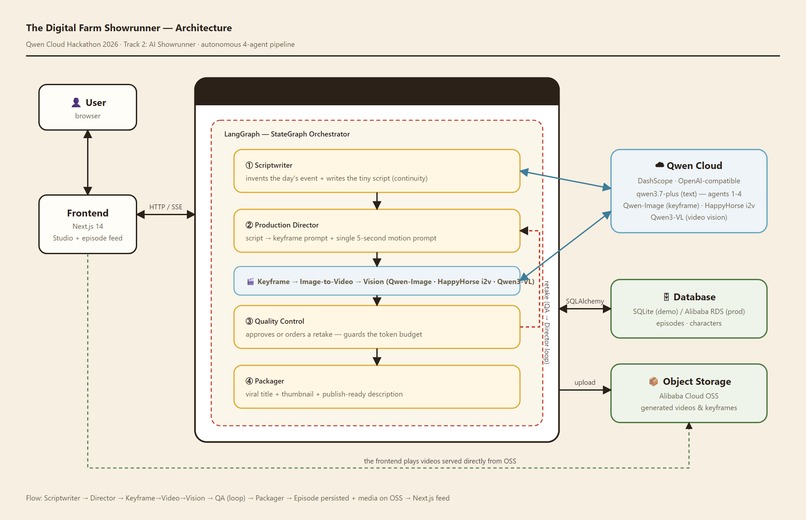The width and height of the screenshot is (806, 520).
Task: Click the circled 4 before Packager
Action: (x=249, y=381)
